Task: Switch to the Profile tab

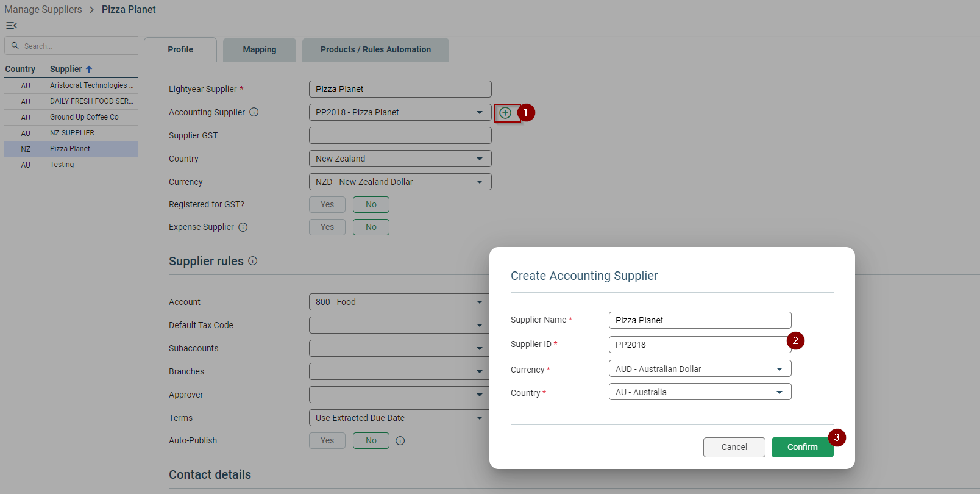Action: tap(180, 49)
